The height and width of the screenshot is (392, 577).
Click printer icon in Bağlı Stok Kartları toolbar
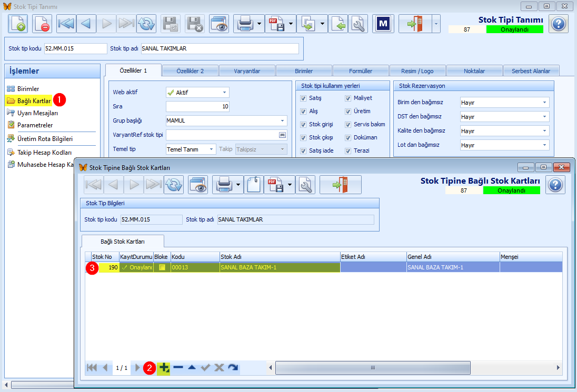224,185
